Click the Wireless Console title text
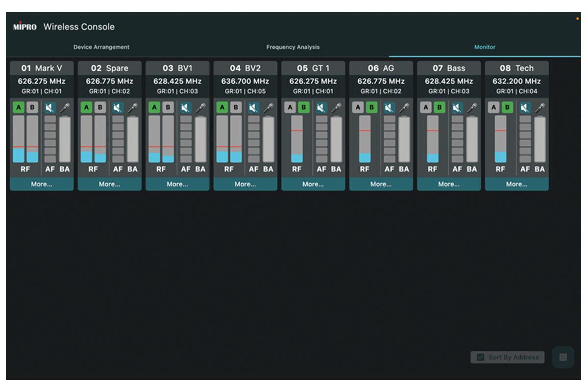Viewport: 588px width, 392px height. 79,27
